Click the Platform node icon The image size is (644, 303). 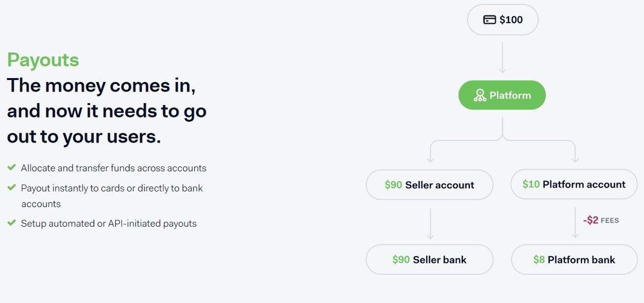tap(480, 95)
